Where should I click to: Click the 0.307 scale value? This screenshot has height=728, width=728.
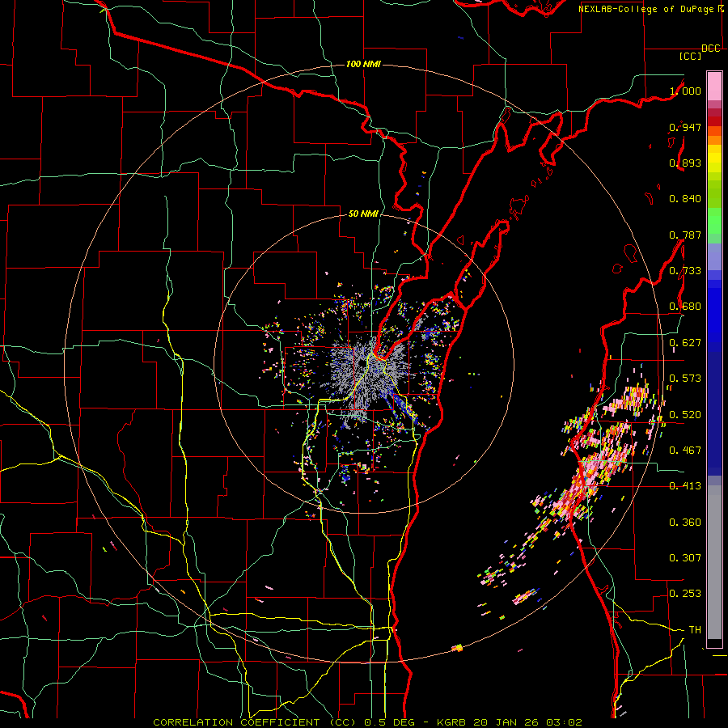tap(685, 558)
